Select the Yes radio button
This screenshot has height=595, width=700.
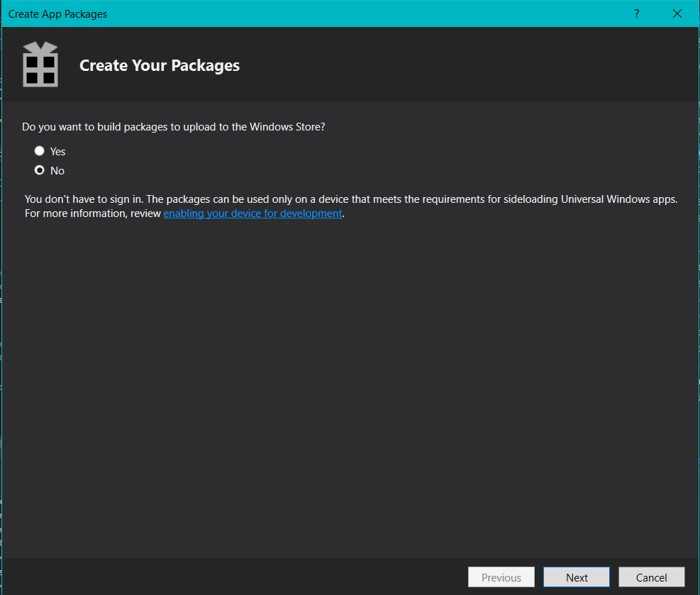[x=39, y=151]
